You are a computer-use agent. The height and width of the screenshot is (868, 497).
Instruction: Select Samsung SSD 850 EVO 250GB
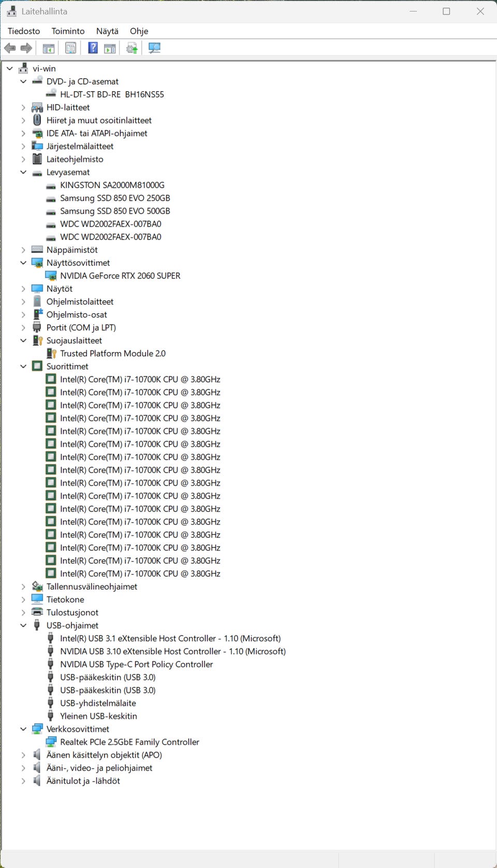pos(115,198)
